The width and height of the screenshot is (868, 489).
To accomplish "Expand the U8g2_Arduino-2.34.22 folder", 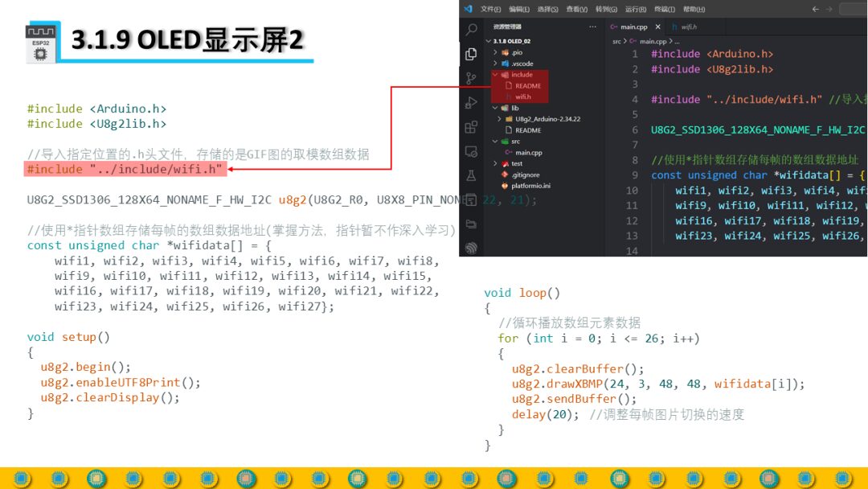I will click(x=499, y=119).
